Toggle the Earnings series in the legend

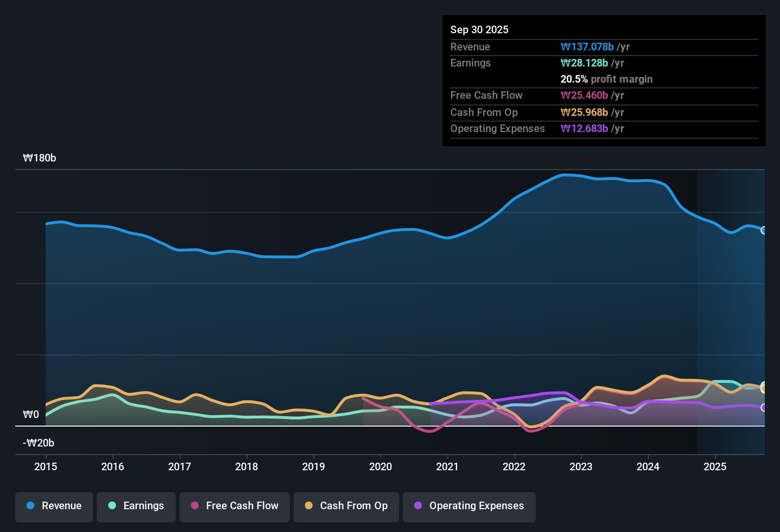coord(136,506)
